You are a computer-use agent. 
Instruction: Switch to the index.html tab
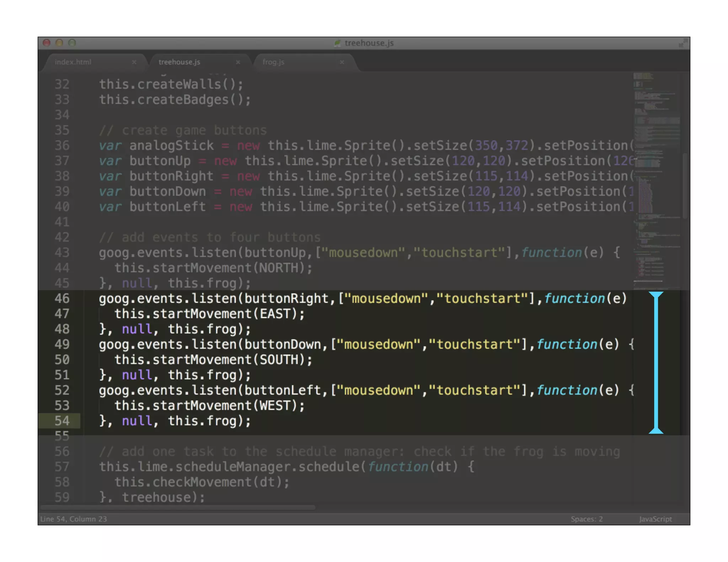tap(73, 62)
